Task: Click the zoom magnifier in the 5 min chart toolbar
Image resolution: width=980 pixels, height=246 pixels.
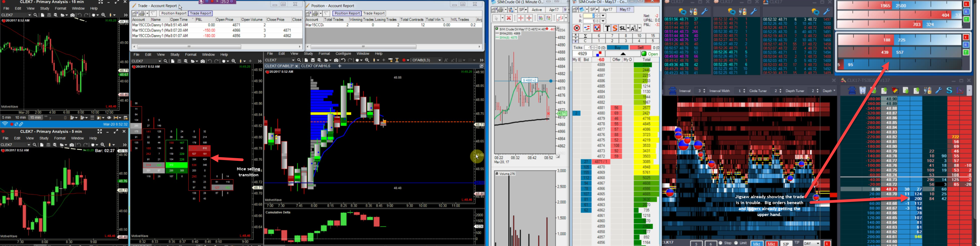Action: pos(103,145)
